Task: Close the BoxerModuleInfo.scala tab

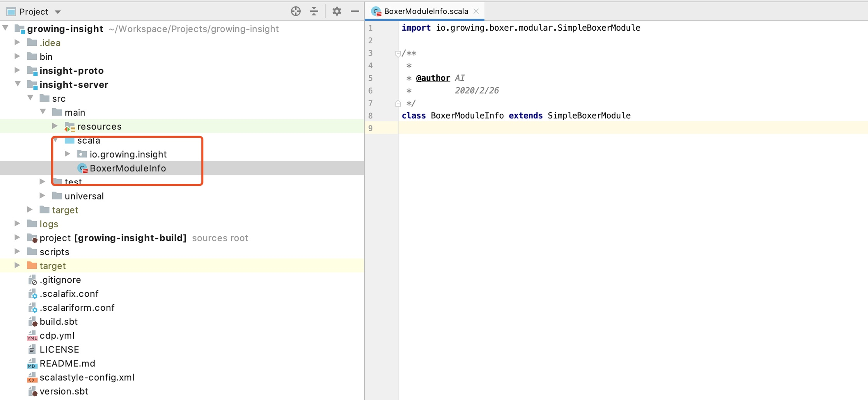Action: 476,11
